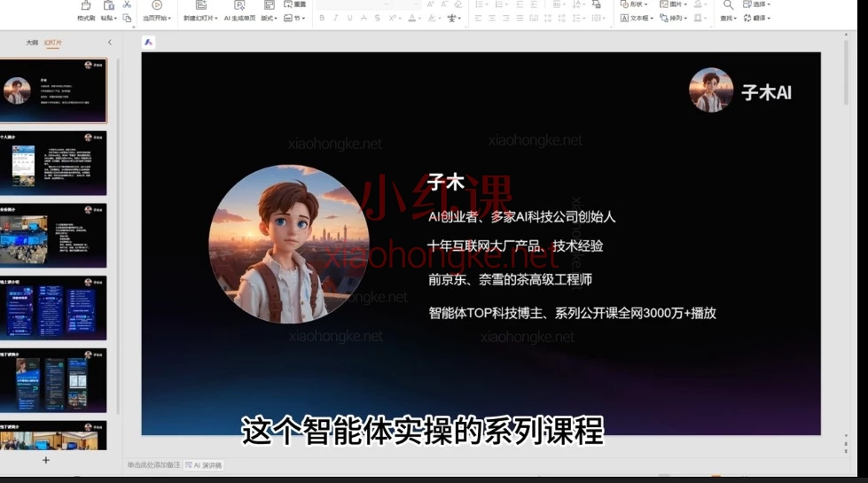Screen dimensions: 868x483
Task: Click the decrease indent icon
Action: pyautogui.click(x=520, y=4)
